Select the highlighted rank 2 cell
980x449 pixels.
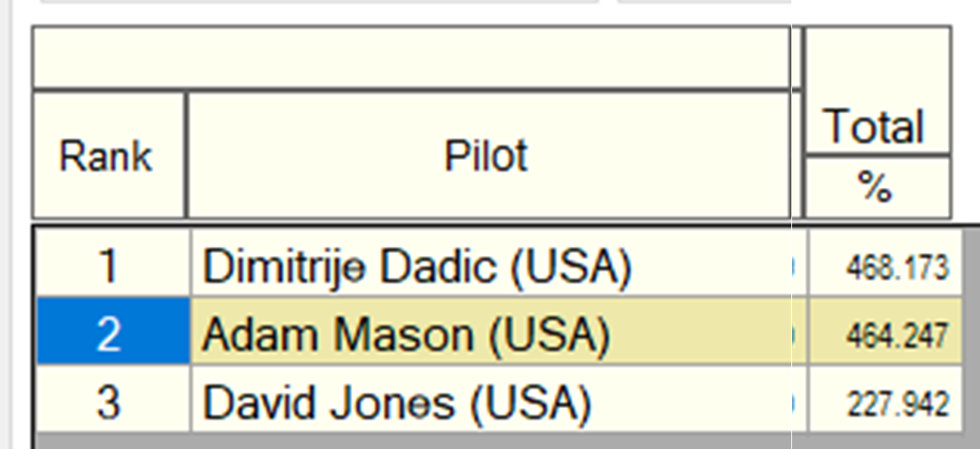(x=113, y=334)
